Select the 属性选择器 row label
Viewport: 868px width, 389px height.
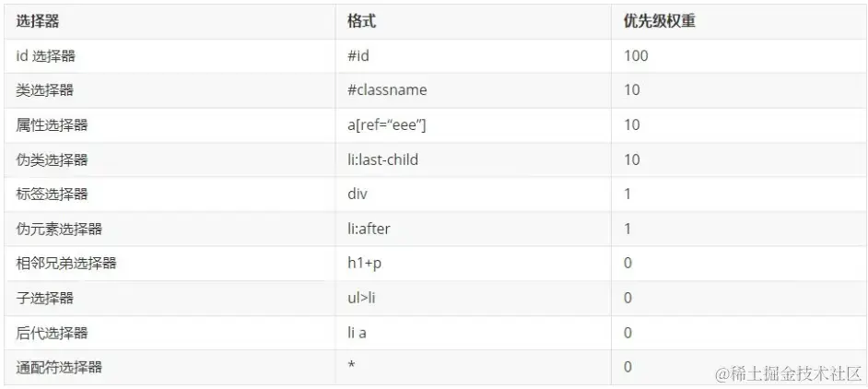coord(53,125)
